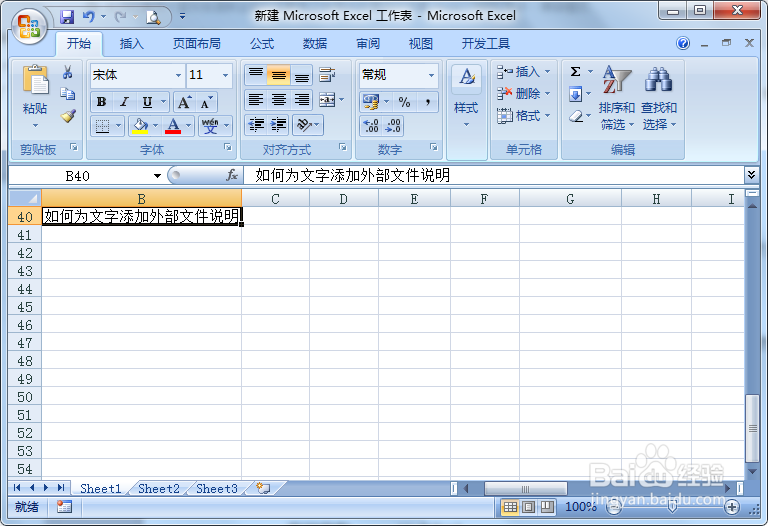Decrease the indent

click(x=256, y=125)
